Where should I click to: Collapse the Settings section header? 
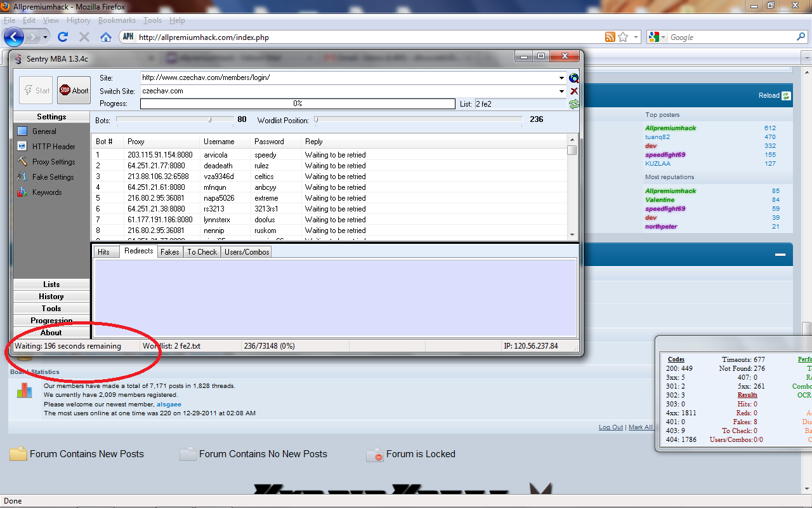(x=51, y=117)
